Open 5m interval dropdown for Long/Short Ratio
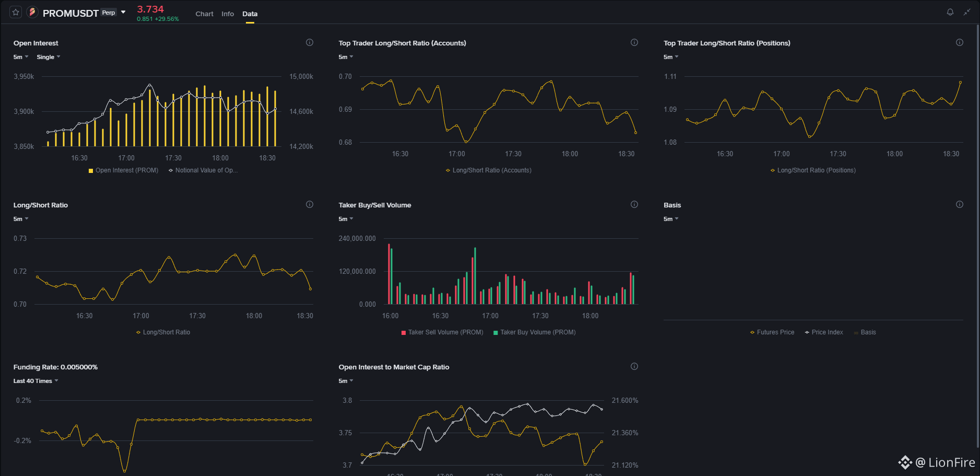This screenshot has height=476, width=980. click(21, 219)
